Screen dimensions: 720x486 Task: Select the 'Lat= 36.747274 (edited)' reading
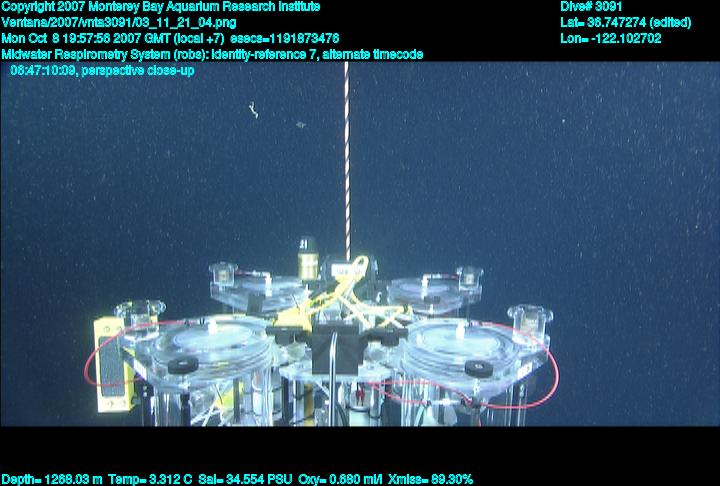pyautogui.click(x=625, y=23)
